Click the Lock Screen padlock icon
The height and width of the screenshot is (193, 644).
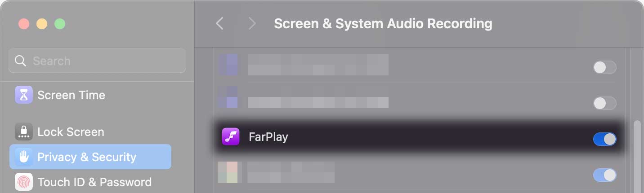point(24,132)
